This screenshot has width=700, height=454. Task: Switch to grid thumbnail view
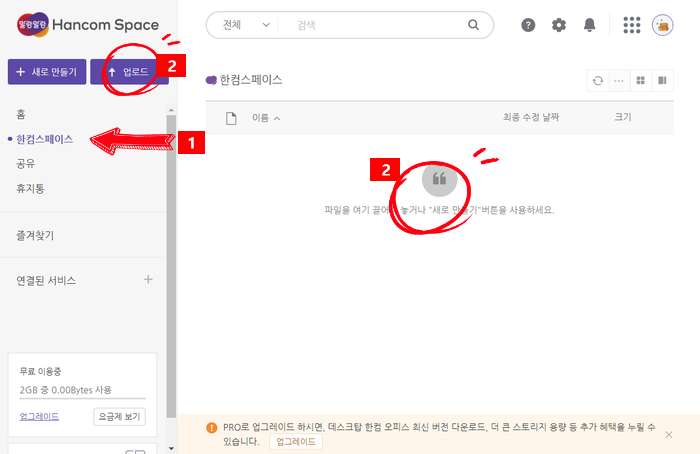pyautogui.click(x=641, y=80)
